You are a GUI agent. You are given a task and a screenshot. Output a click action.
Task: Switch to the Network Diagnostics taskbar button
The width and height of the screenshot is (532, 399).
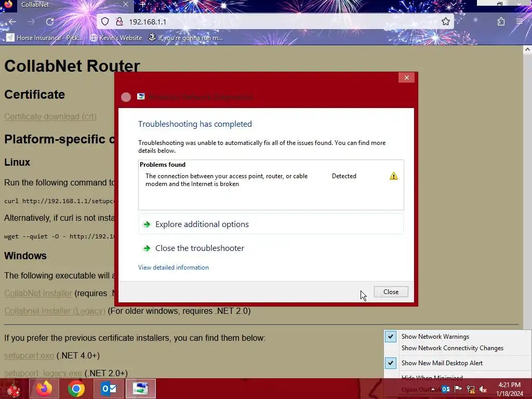point(141,389)
